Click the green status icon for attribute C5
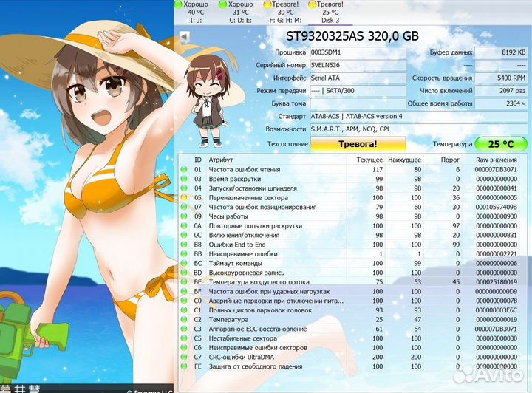Viewport: 532px width, 393px height. pos(184,338)
